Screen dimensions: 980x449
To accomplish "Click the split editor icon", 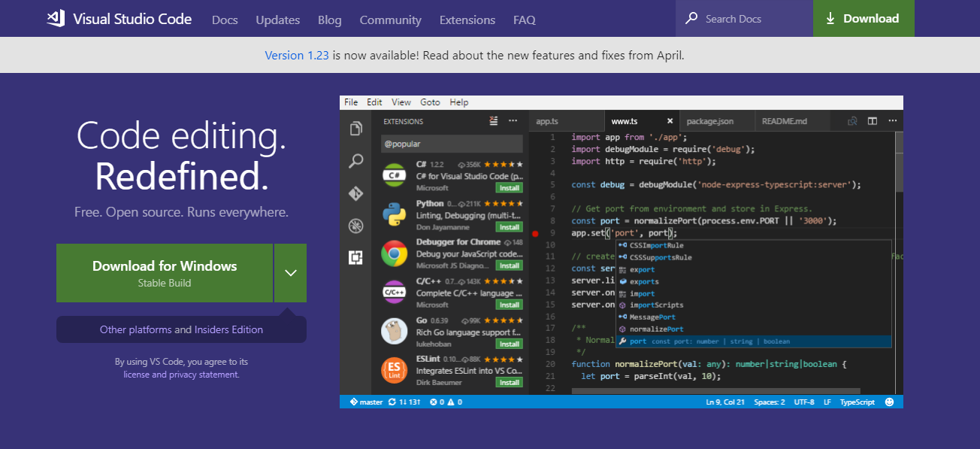I will point(873,120).
